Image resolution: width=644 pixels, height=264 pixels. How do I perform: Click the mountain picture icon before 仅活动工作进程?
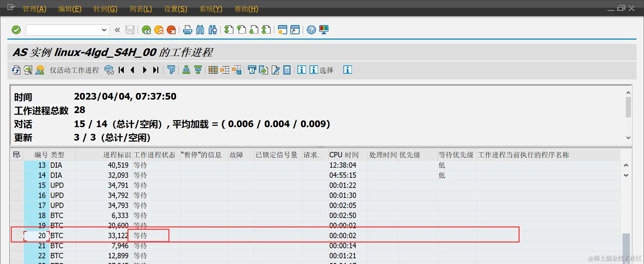(x=40, y=70)
